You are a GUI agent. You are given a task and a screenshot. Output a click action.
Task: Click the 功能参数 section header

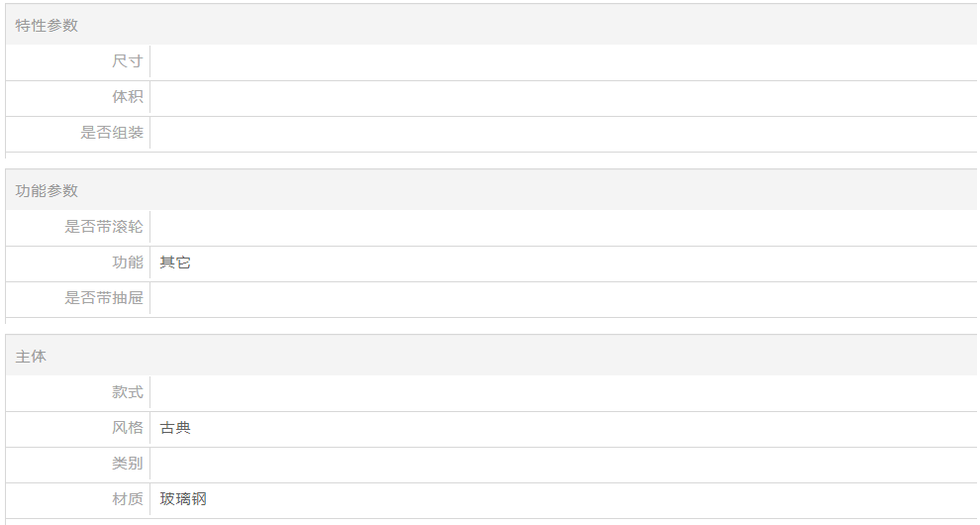coord(491,190)
